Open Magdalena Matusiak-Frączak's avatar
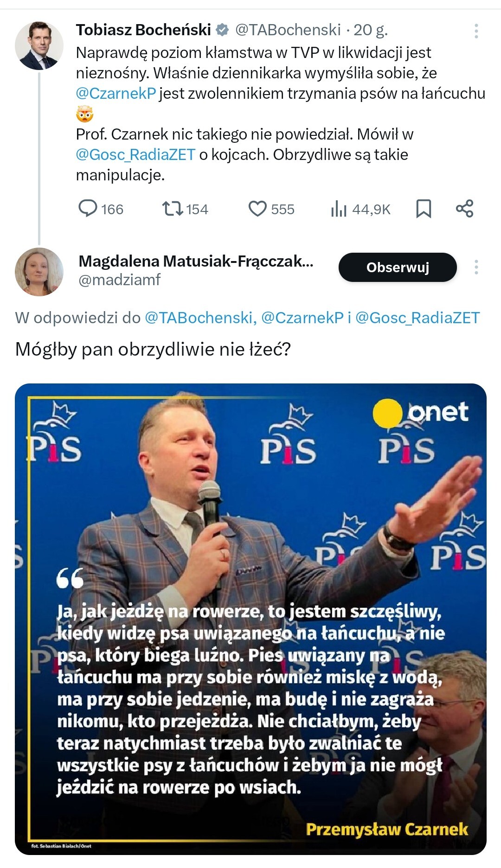Viewport: 501px width, 868px height. 39,272
